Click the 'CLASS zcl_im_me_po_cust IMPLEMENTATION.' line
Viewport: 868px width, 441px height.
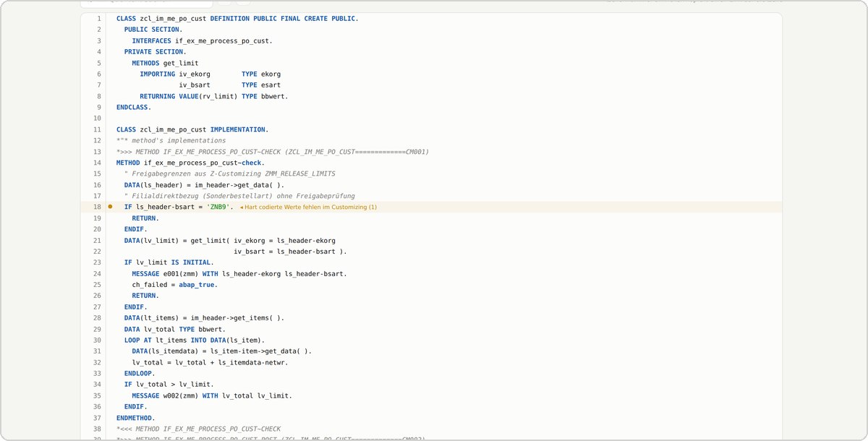click(x=192, y=129)
